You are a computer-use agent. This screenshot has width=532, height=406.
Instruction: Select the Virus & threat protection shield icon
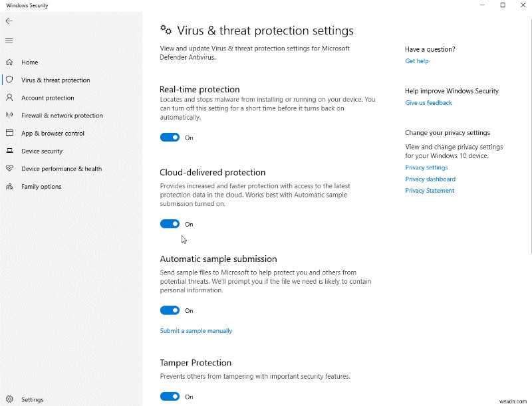point(9,80)
